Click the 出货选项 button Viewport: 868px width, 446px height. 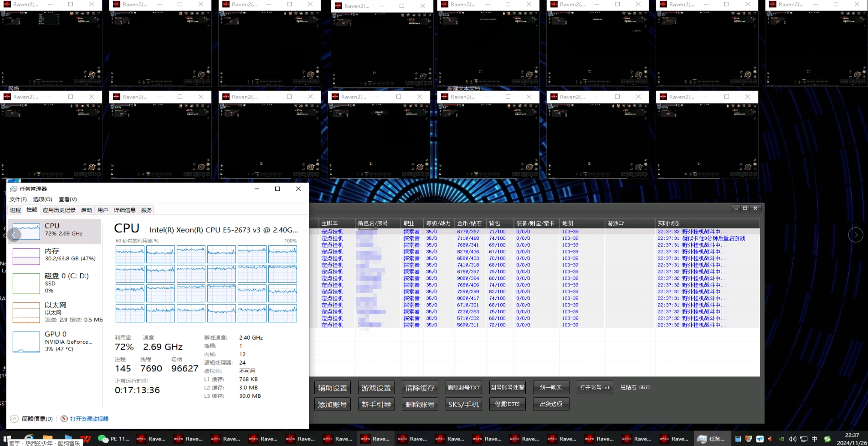pyautogui.click(x=551, y=404)
